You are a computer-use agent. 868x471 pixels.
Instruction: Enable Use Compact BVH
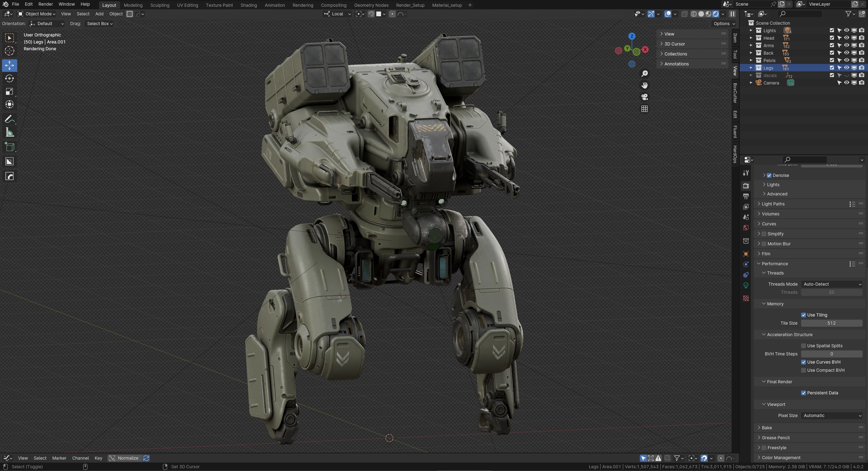(803, 370)
